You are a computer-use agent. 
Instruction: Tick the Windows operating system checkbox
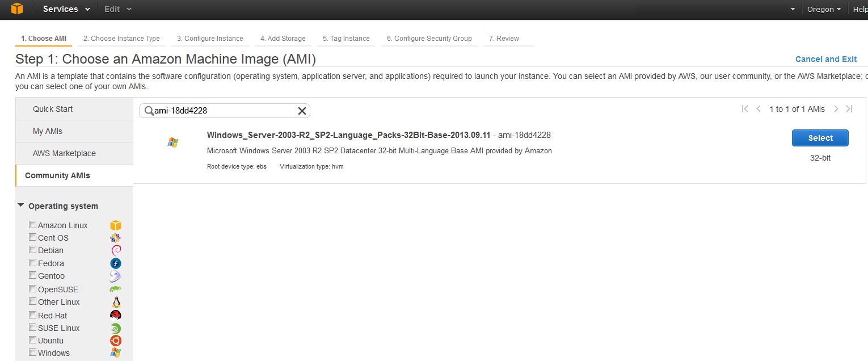coord(32,352)
